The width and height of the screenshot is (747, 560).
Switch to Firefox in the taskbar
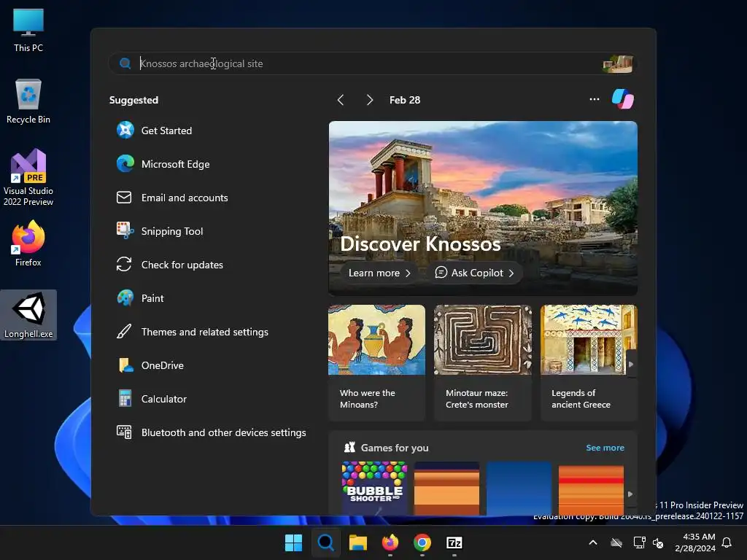390,542
